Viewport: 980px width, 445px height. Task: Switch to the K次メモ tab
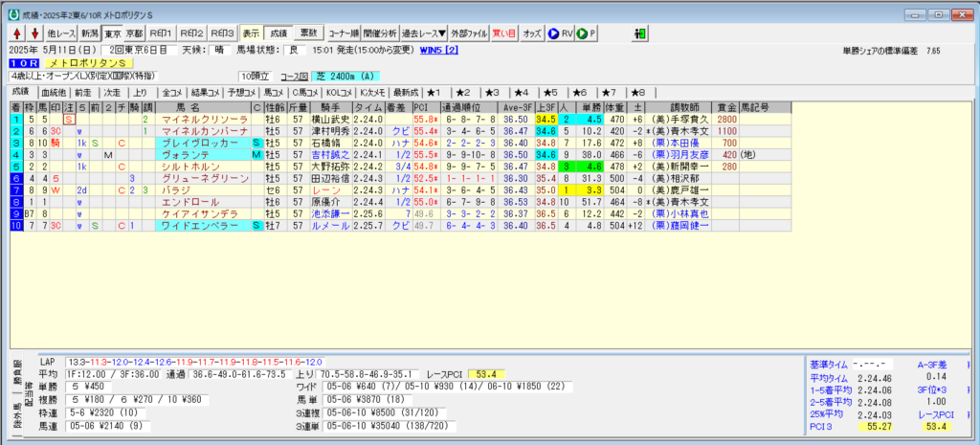coord(373,93)
